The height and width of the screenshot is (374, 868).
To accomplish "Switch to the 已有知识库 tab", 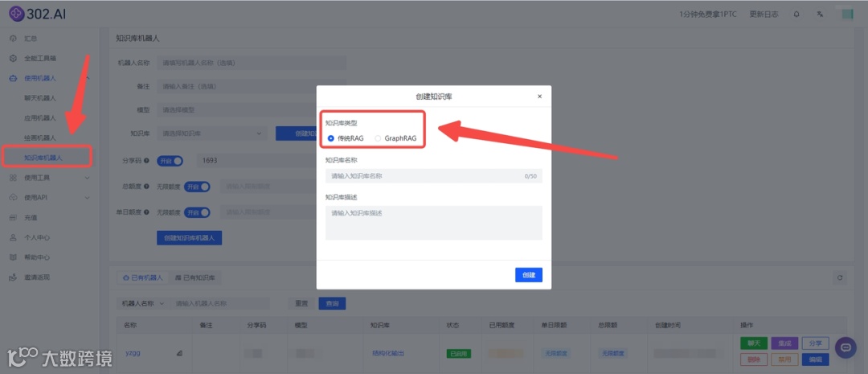I will pyautogui.click(x=194, y=277).
